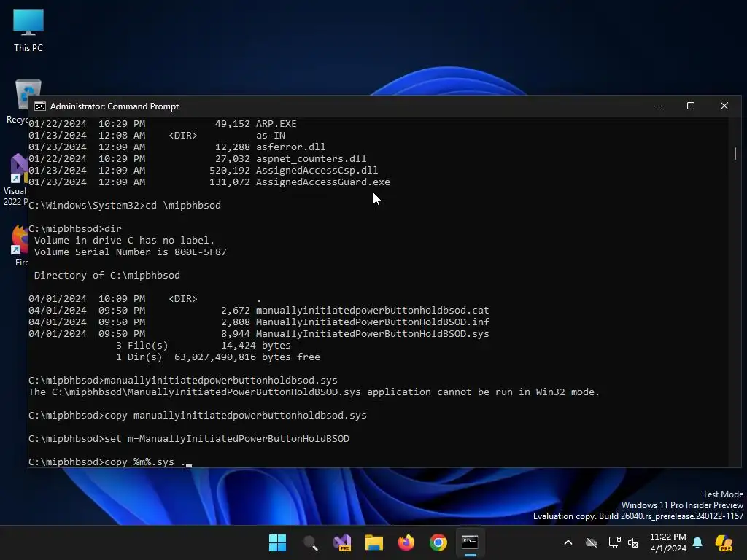
Task: Open the network status tray icon
Action: point(614,542)
